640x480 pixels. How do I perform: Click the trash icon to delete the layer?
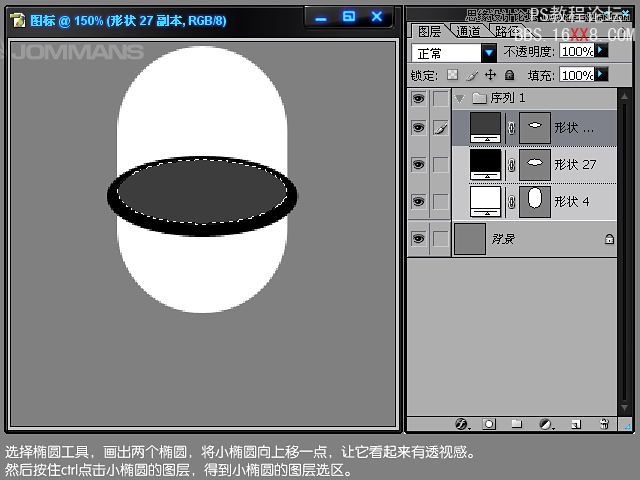pos(604,424)
